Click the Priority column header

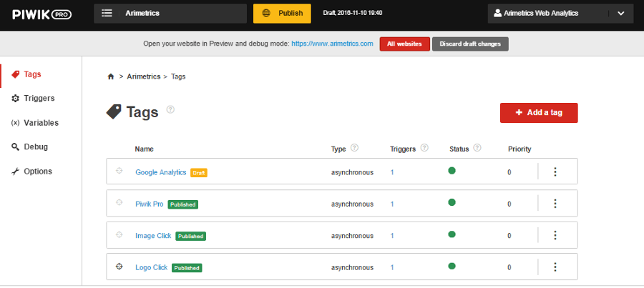[519, 149]
